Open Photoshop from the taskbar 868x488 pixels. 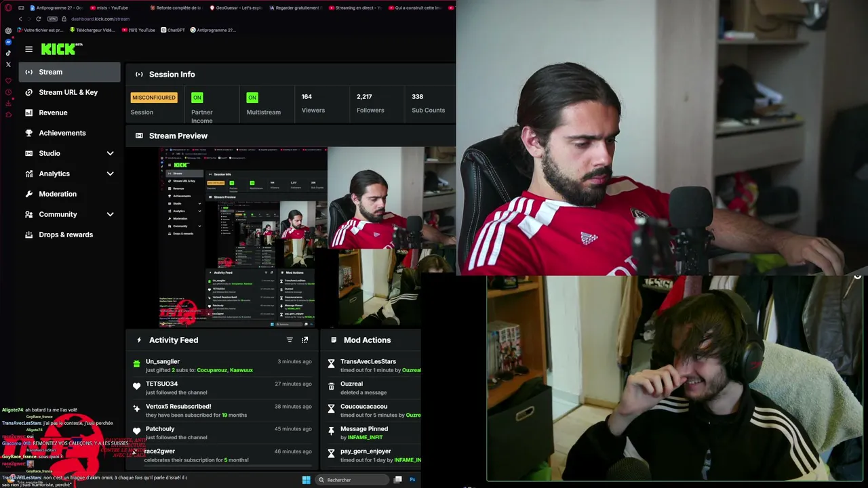[x=412, y=480]
